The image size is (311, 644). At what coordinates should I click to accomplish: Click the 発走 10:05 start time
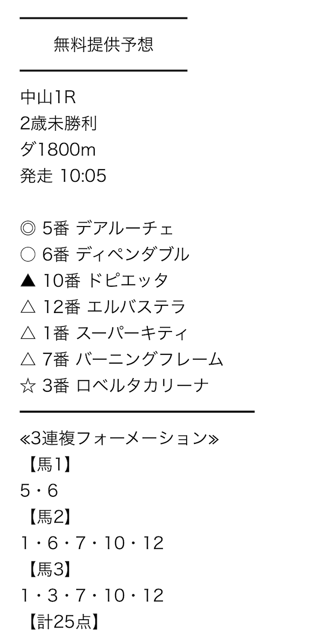point(63,176)
